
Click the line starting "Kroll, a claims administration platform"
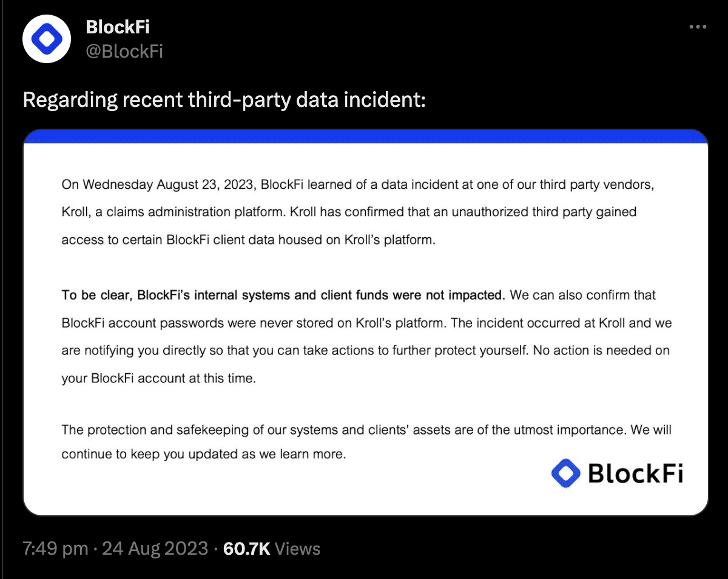tap(349, 212)
